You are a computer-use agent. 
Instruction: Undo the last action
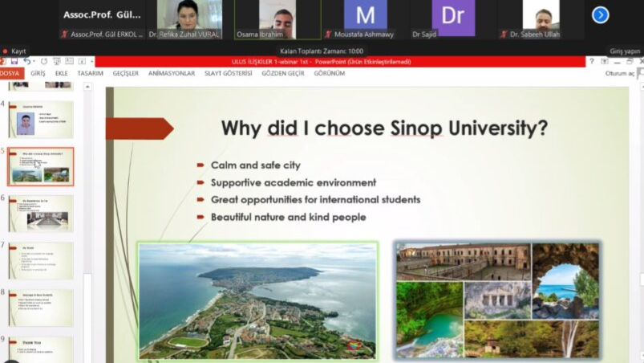[26, 62]
